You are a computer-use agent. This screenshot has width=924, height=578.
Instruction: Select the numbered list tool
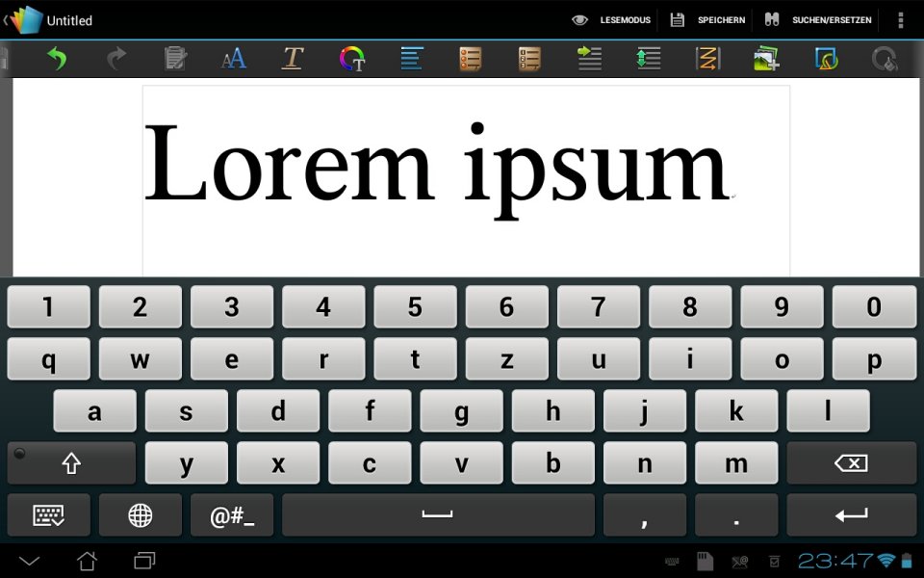pos(529,59)
